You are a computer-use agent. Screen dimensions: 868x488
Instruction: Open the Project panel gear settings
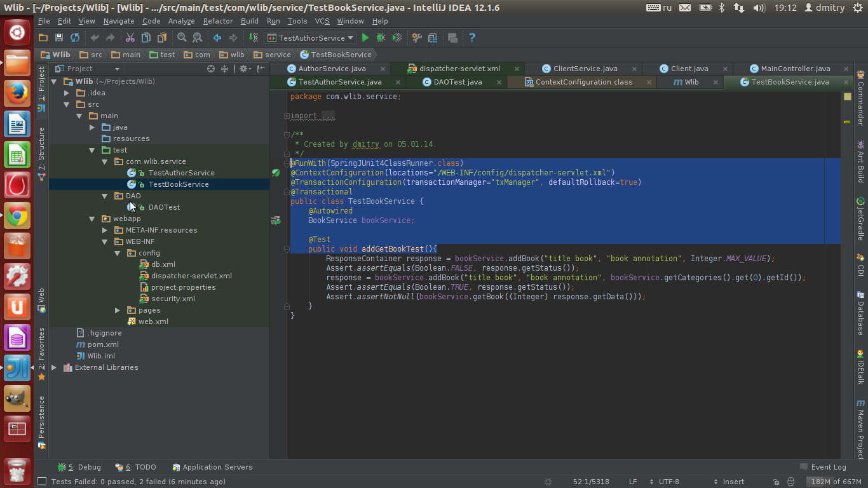[x=245, y=69]
